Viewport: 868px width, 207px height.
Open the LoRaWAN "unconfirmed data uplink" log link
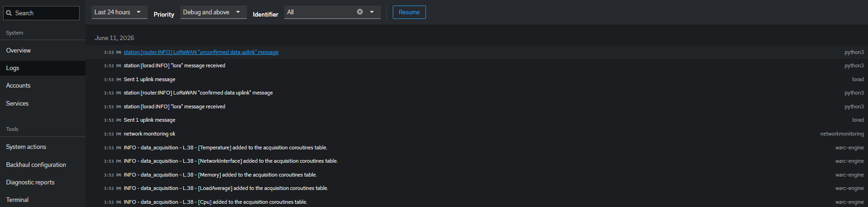[201, 52]
